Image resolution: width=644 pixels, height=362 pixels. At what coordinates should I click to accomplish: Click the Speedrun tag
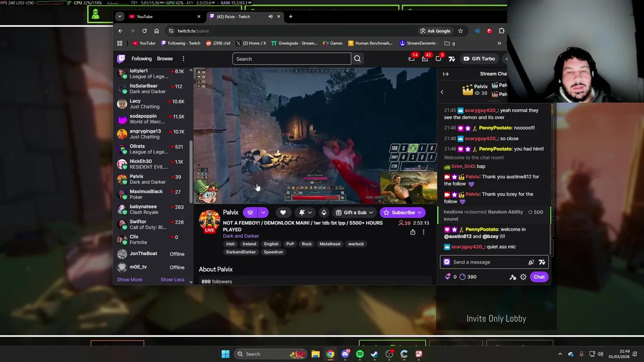click(x=273, y=252)
